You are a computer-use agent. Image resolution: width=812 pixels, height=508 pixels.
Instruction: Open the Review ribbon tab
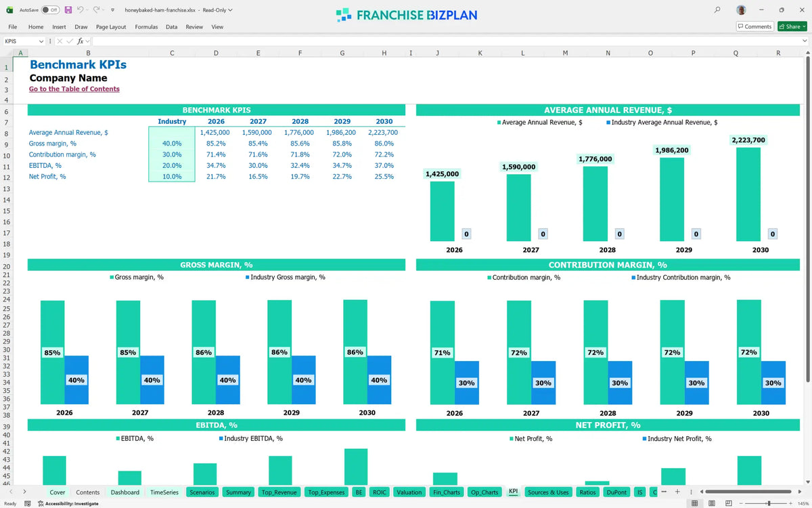point(194,27)
